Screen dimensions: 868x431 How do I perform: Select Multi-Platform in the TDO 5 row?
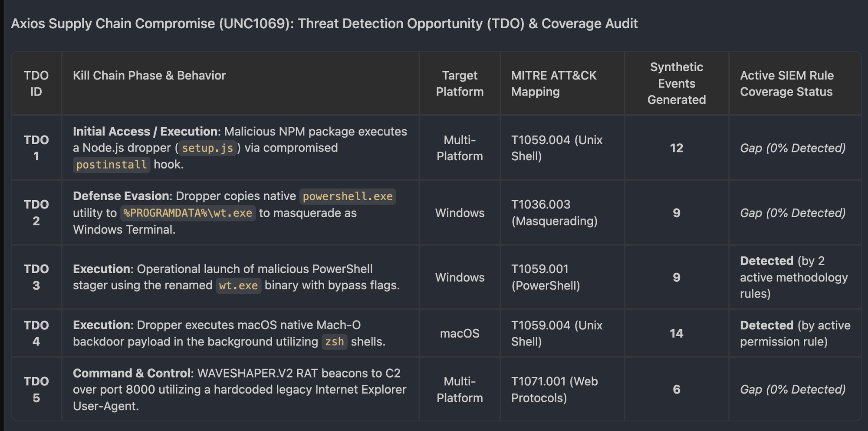(x=460, y=389)
